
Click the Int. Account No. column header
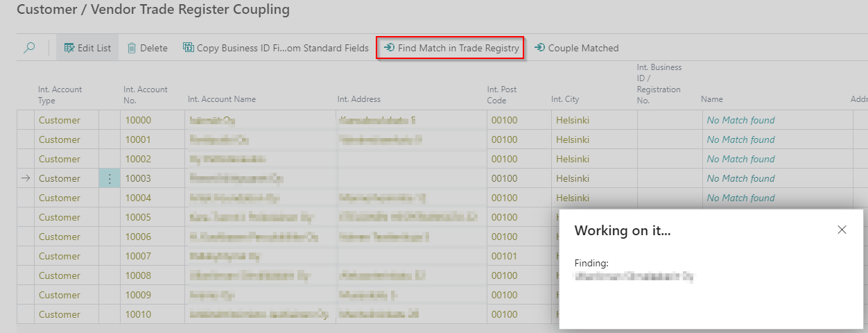(x=146, y=94)
